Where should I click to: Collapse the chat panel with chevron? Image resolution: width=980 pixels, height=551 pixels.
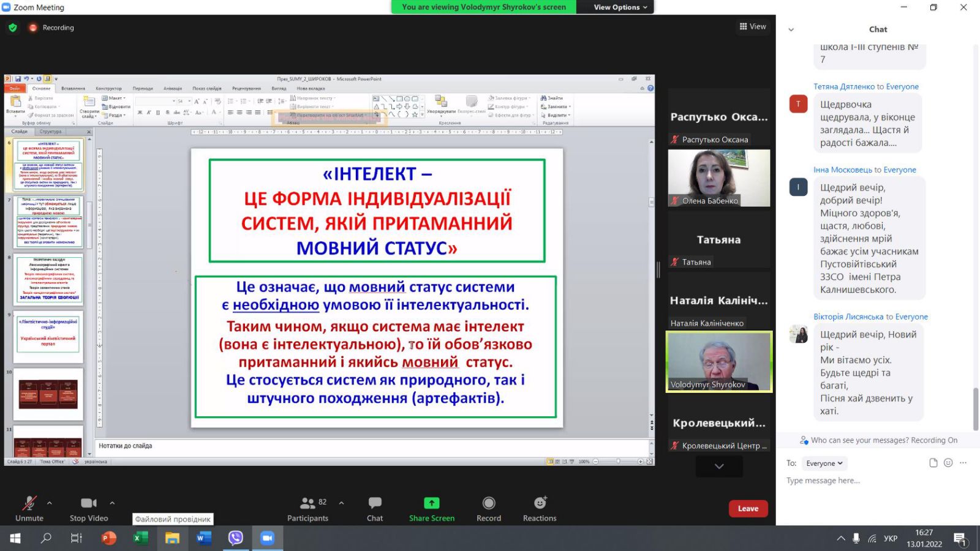click(x=791, y=29)
